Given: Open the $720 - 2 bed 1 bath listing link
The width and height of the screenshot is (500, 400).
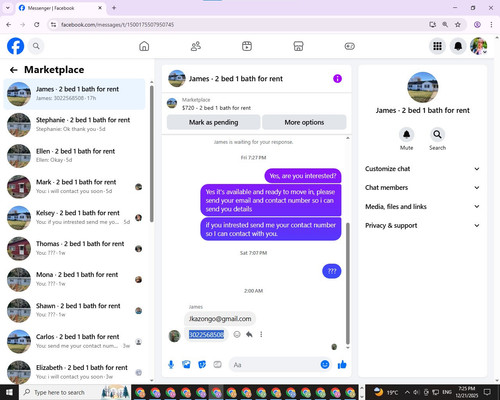Looking at the screenshot, I should click(216, 108).
